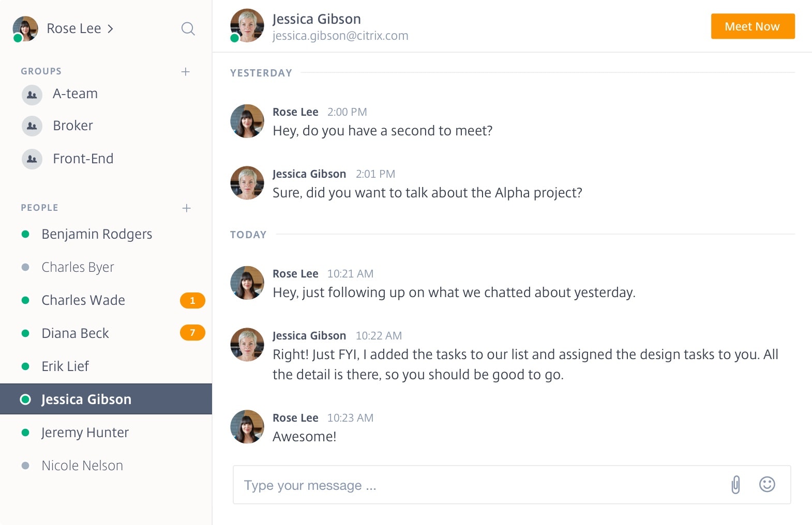The width and height of the screenshot is (812, 525).
Task: Click the Meet Now button
Action: coord(753,26)
